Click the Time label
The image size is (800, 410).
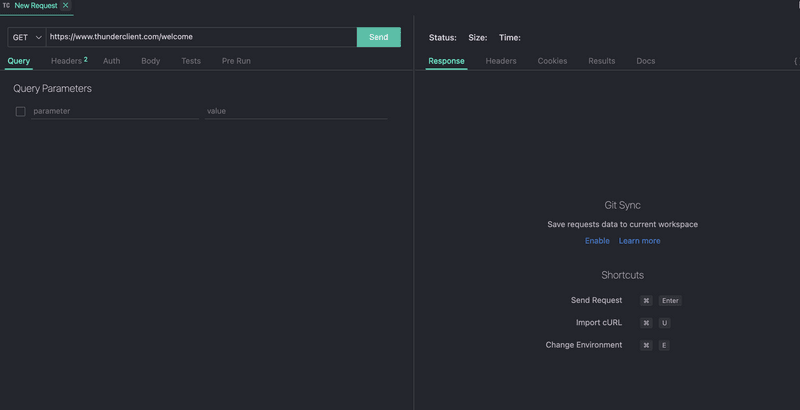510,38
